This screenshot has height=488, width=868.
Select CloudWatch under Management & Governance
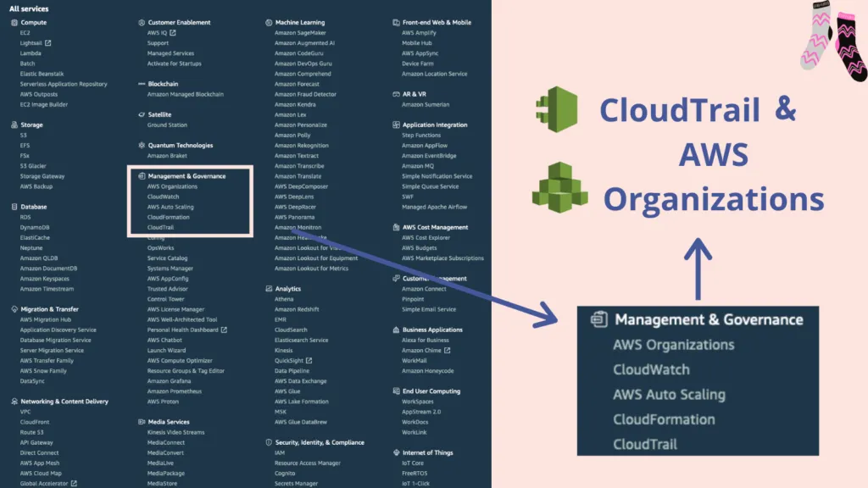(162, 197)
